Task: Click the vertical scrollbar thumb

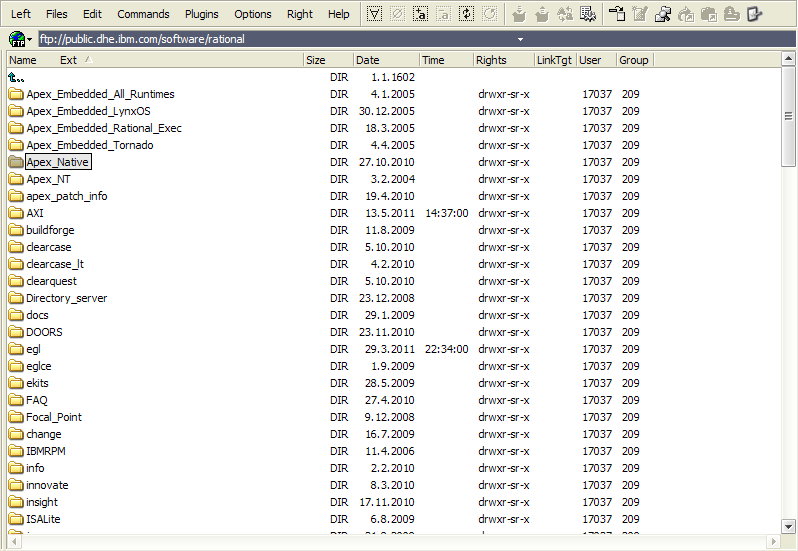Action: coord(788,116)
